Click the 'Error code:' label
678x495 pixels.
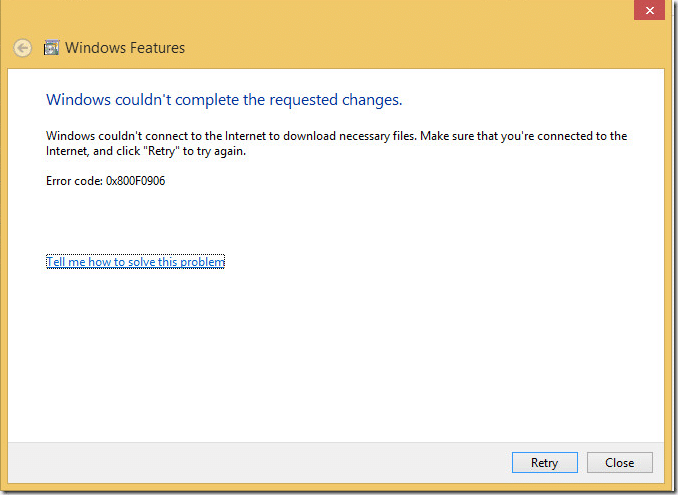pos(74,181)
